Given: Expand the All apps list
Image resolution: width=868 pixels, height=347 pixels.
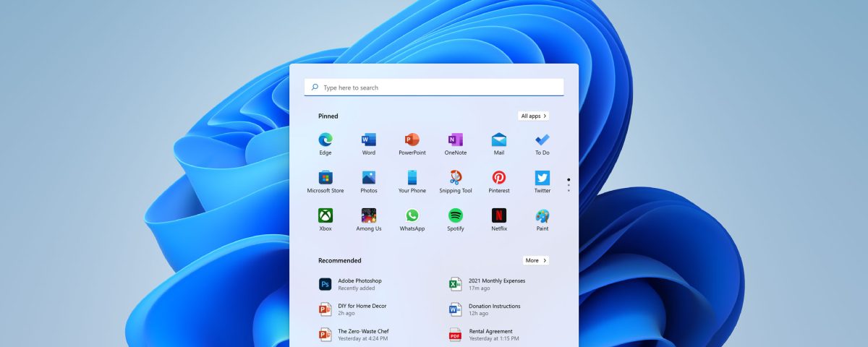Looking at the screenshot, I should [533, 116].
